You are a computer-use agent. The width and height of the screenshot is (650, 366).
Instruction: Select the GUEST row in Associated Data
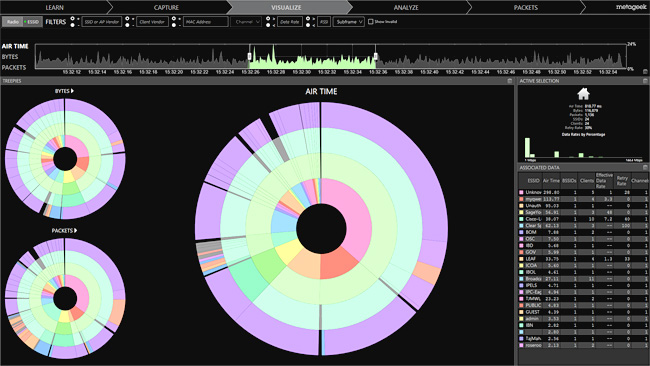(x=583, y=312)
